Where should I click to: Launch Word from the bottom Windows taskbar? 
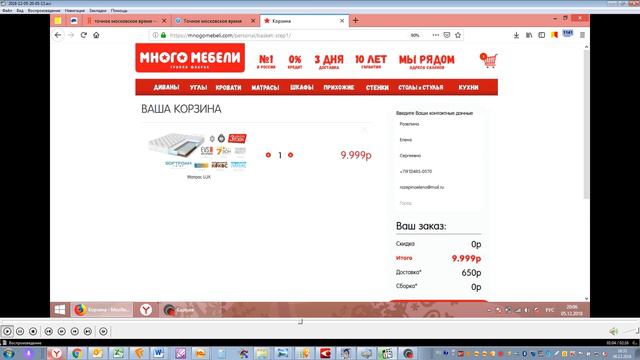point(158,353)
